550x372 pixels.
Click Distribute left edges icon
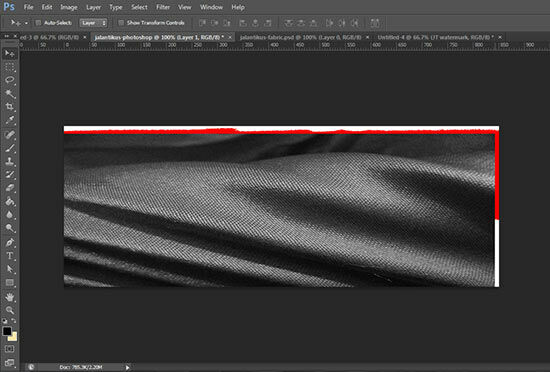329,23
